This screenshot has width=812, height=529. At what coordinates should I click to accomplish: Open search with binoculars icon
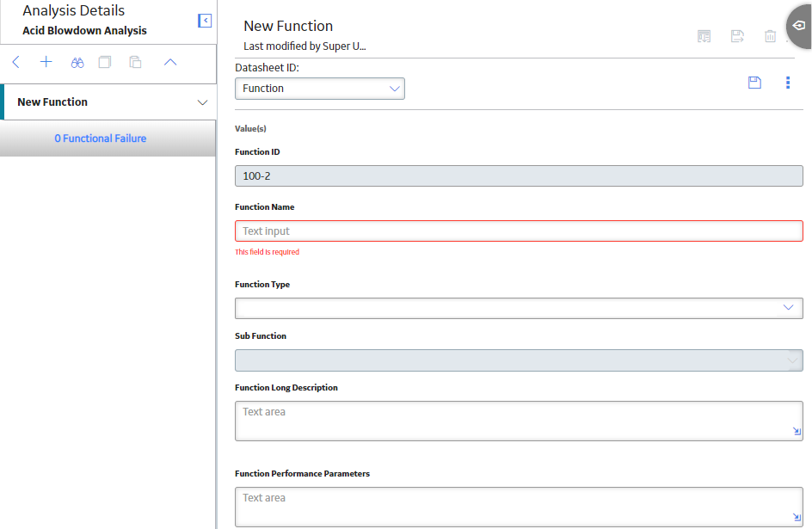[77, 63]
